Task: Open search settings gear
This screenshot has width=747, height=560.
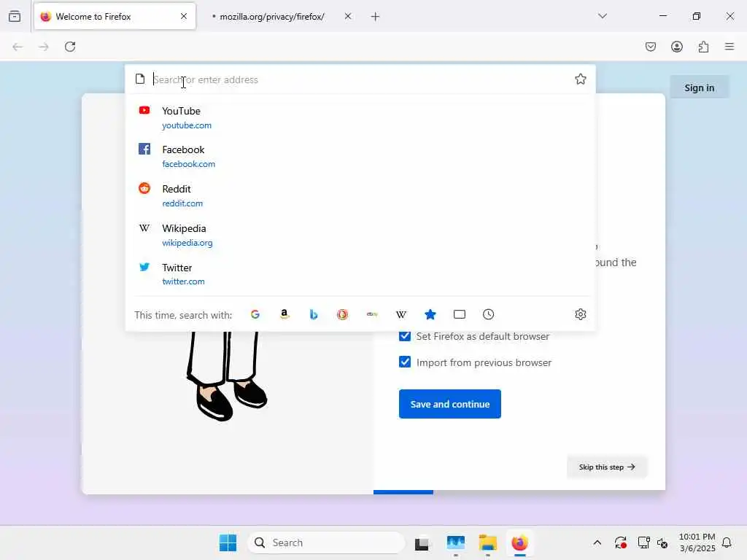Action: [x=580, y=314]
